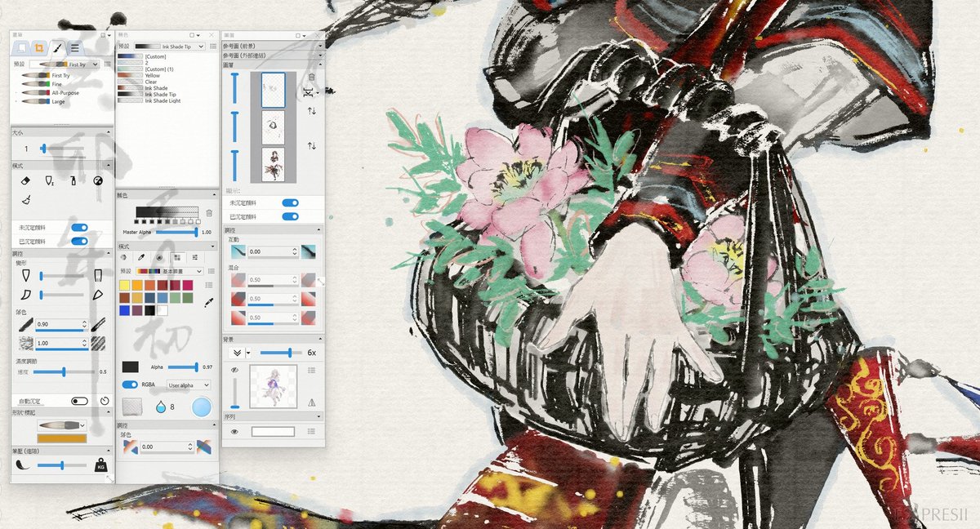Toggle 未沉淀顏料 display switch in layers panel

(290, 202)
